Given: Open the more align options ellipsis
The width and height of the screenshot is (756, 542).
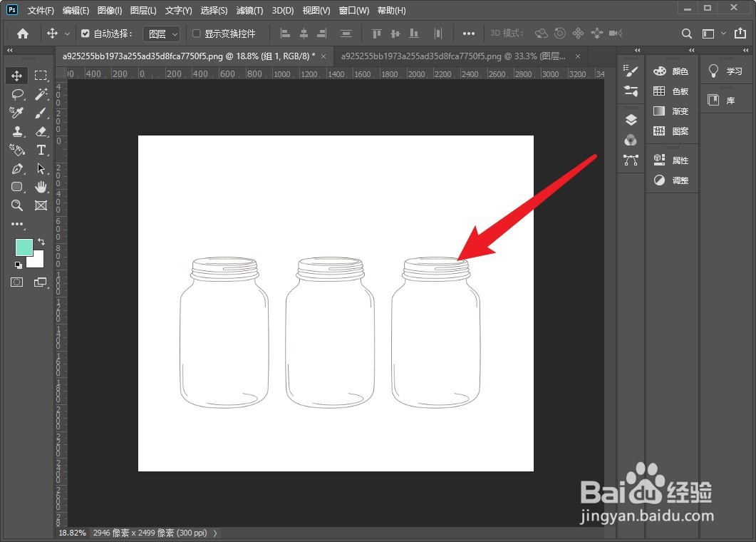Looking at the screenshot, I should coord(469,34).
